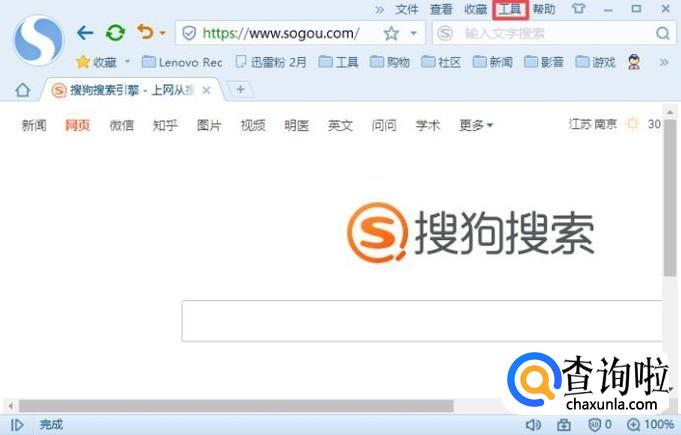
Task: Click the main Sogou search input box
Action: pos(422,321)
